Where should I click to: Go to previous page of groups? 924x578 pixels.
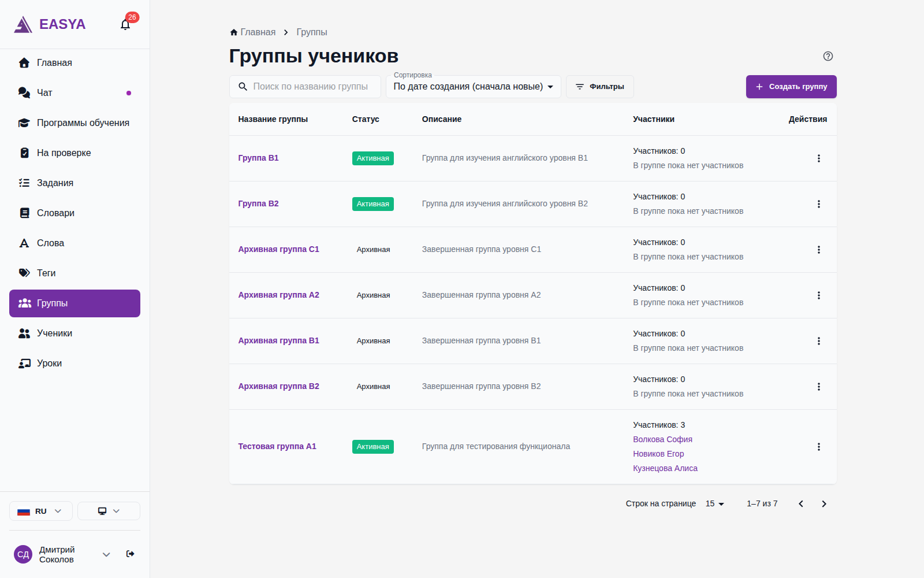[801, 504]
